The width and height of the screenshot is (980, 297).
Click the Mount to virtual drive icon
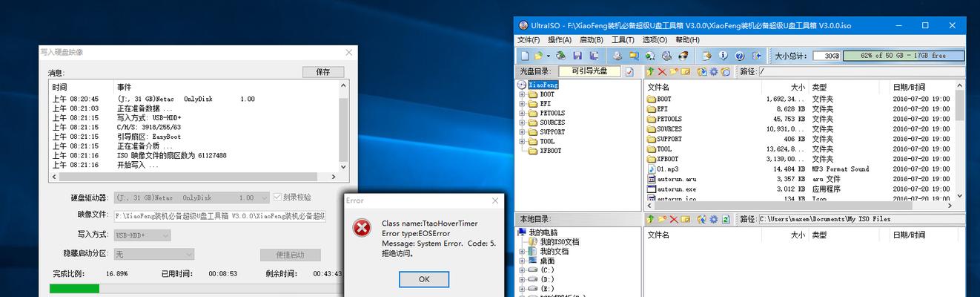tap(666, 56)
